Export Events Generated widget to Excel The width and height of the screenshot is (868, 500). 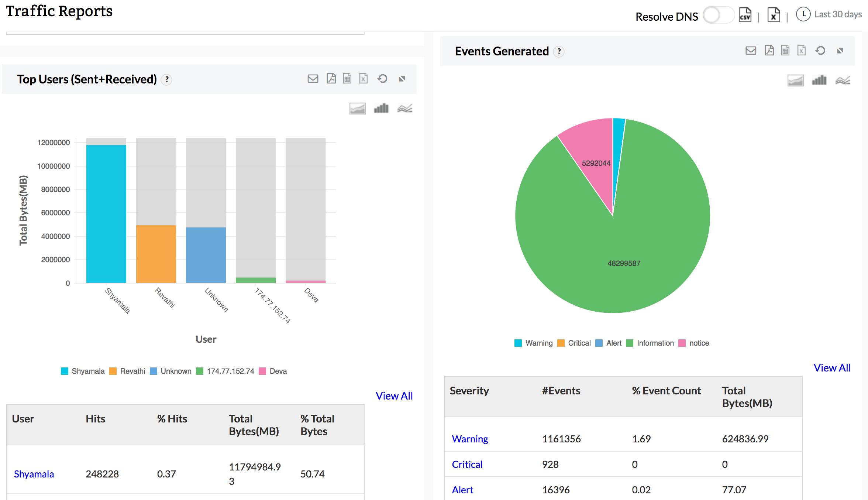click(801, 51)
